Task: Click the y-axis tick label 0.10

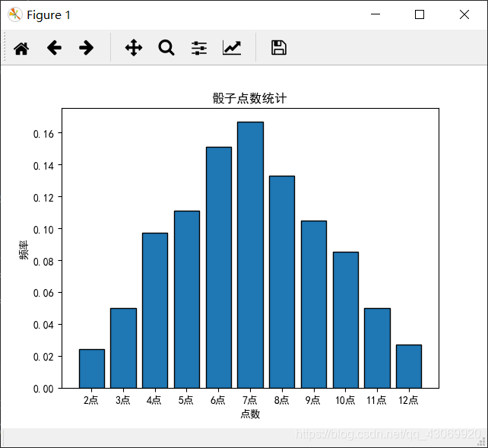Action: tap(43, 230)
